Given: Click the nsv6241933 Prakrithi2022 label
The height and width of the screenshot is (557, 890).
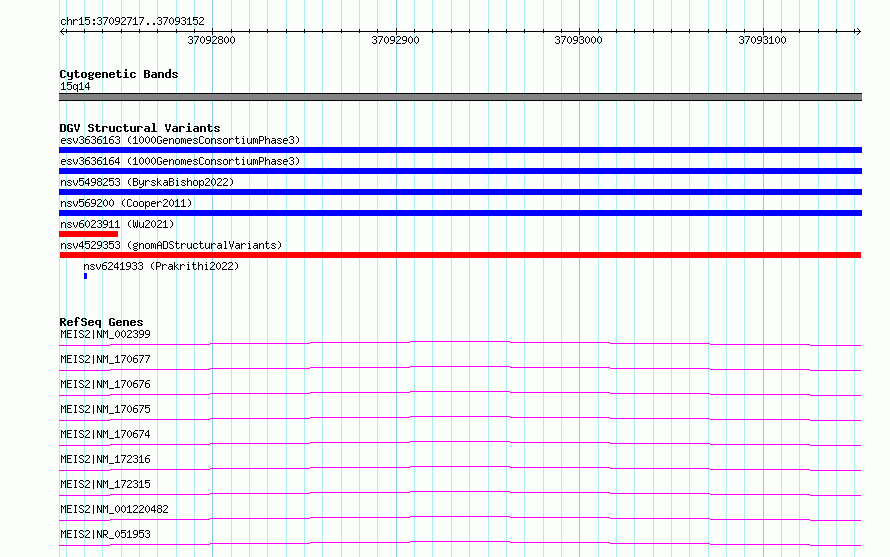Looking at the screenshot, I should pos(161,266).
